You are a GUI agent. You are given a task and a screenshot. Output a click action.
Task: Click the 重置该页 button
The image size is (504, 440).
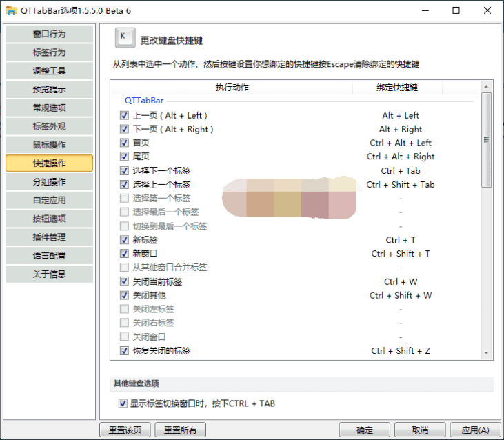(x=125, y=430)
